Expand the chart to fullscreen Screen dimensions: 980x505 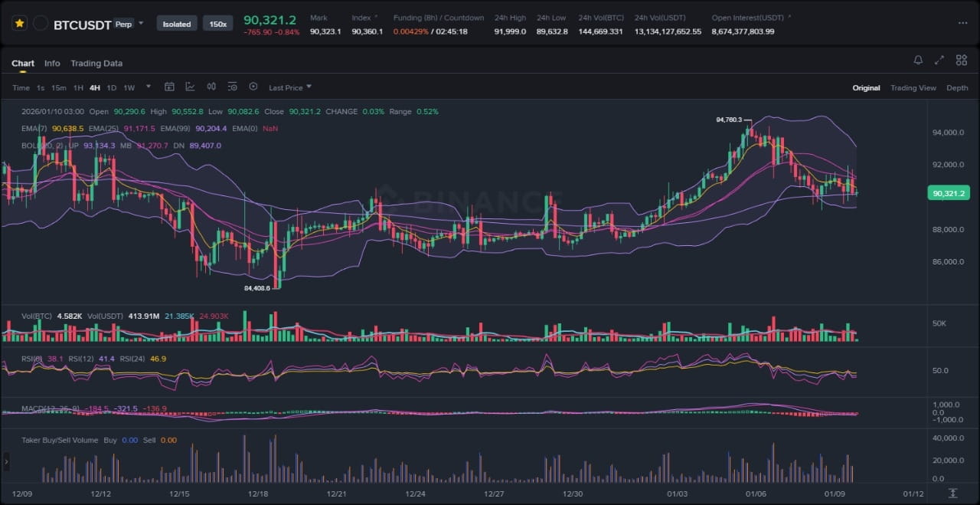click(x=939, y=61)
